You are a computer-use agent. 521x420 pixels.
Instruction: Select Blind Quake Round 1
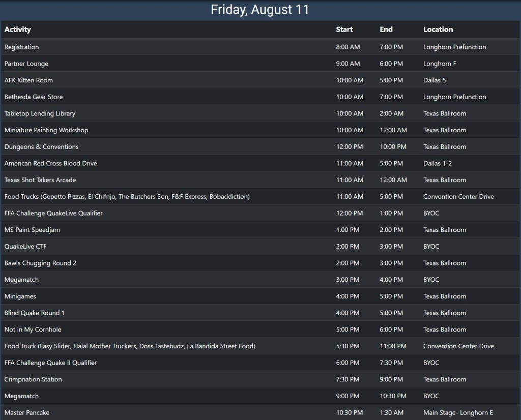[35, 313]
